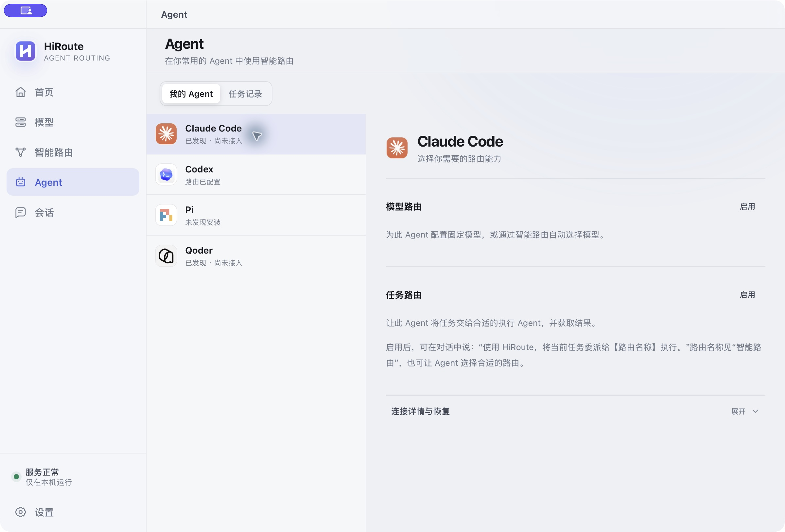Image resolution: width=785 pixels, height=532 pixels.
Task: Click the Claude Code list icon
Action: pyautogui.click(x=166, y=134)
